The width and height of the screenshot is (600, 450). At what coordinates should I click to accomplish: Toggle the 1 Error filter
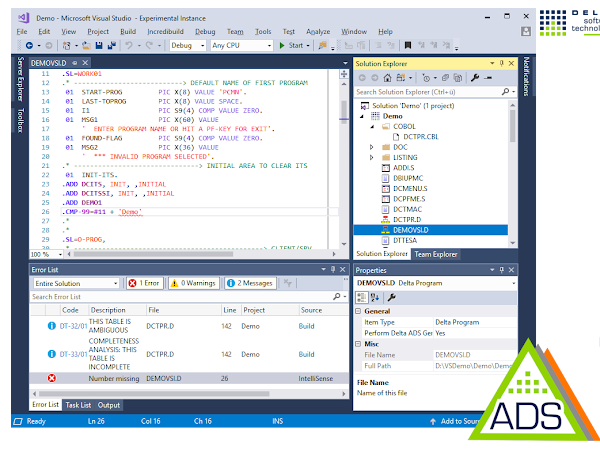click(x=145, y=283)
